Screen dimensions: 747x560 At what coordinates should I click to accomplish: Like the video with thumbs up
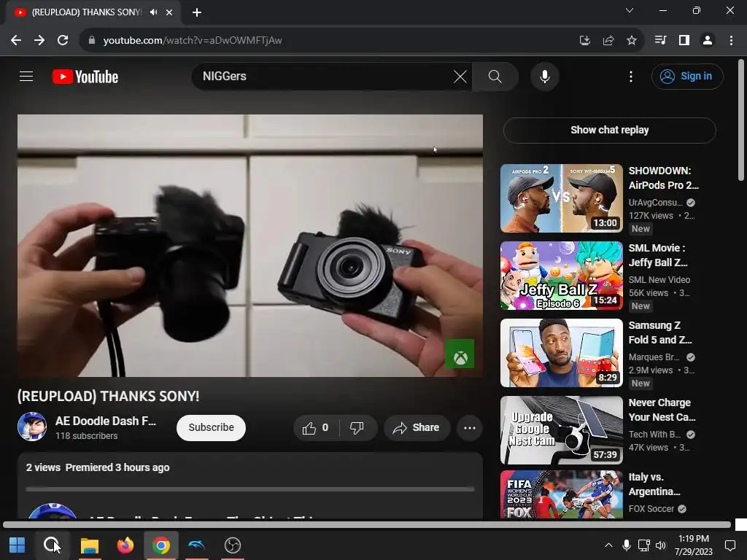tap(315, 427)
